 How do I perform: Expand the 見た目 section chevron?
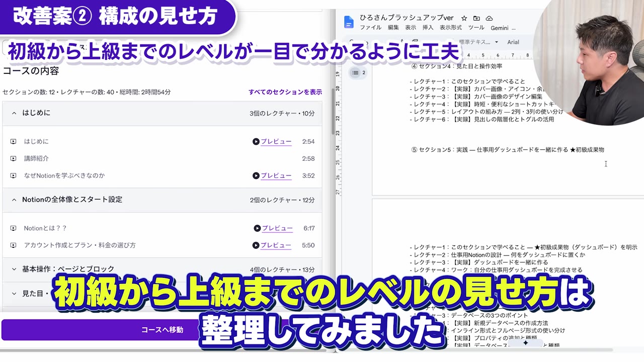14,294
